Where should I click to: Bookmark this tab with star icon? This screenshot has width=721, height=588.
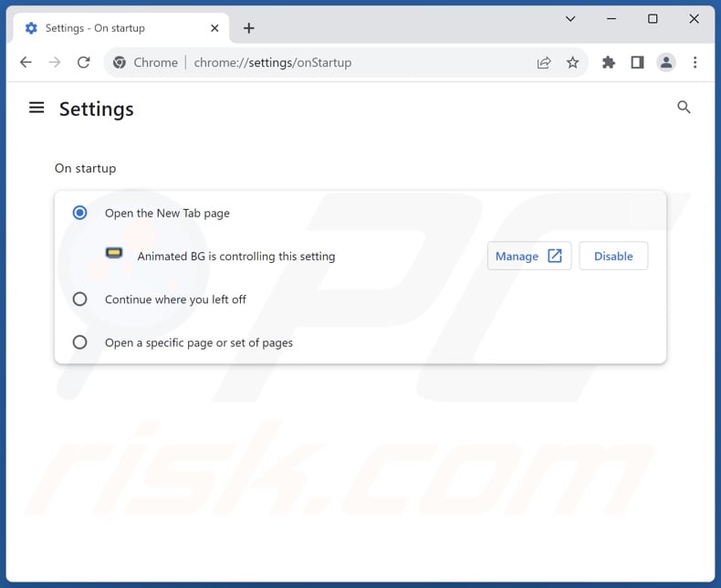click(572, 63)
